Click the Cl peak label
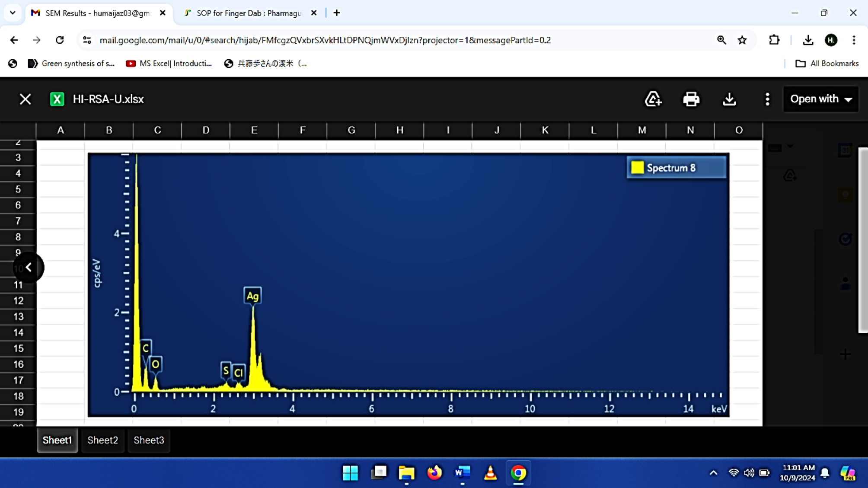This screenshot has width=868, height=488. (x=239, y=373)
